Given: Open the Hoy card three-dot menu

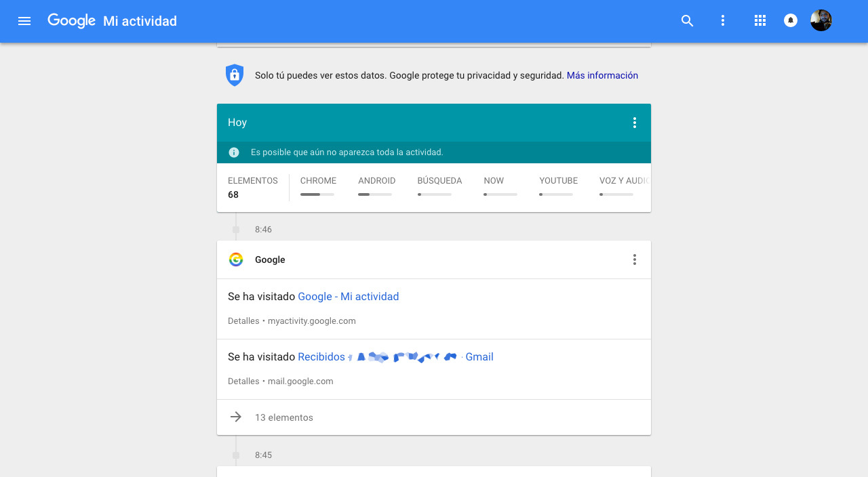Looking at the screenshot, I should coord(635,123).
